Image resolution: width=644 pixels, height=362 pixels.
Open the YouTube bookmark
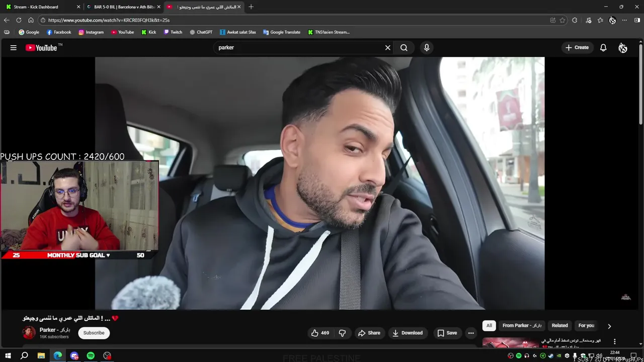coord(122,32)
